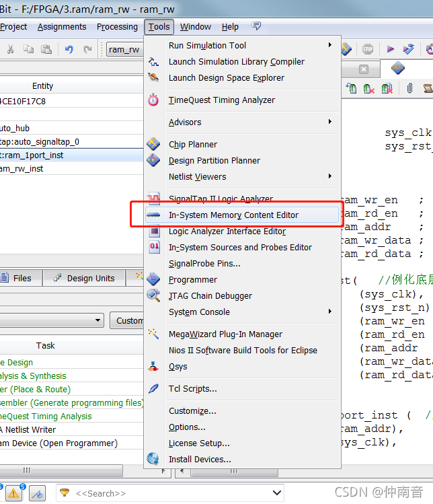Click the Programmer menu icon
Viewport: 433px width, 504px height.
point(153,279)
